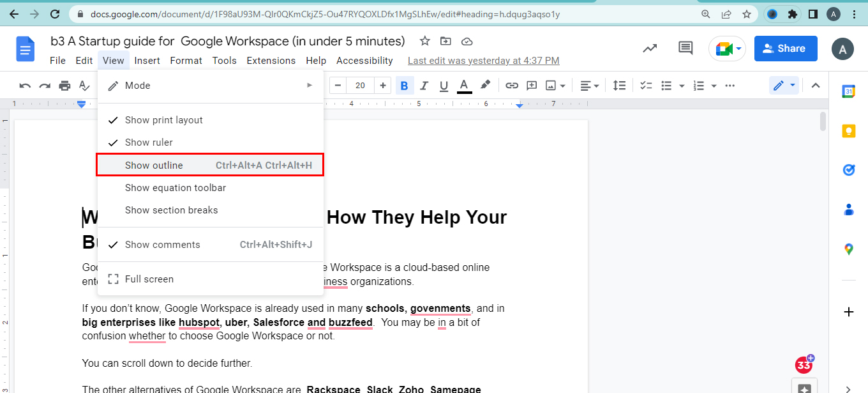
Task: Open Contacts in the side panel
Action: tap(849, 210)
